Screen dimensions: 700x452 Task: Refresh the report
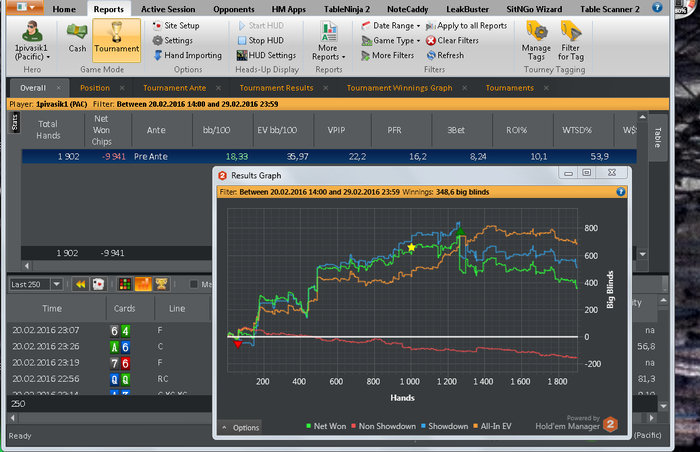tap(446, 55)
